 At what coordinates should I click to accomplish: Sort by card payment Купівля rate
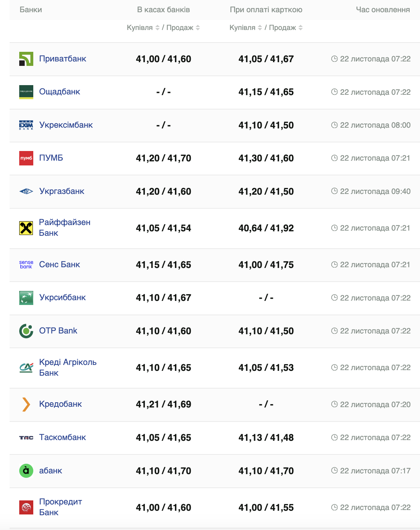point(260,28)
